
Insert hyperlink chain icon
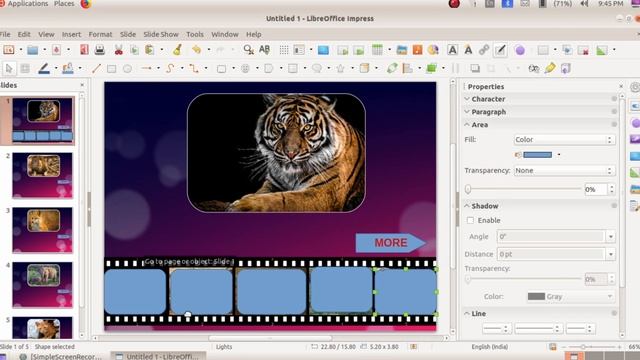coord(484,50)
